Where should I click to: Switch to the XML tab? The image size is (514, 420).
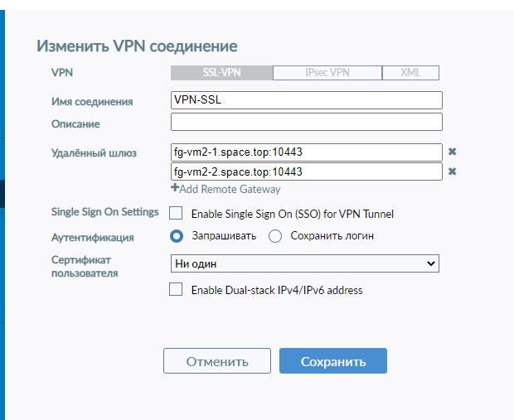pyautogui.click(x=410, y=73)
